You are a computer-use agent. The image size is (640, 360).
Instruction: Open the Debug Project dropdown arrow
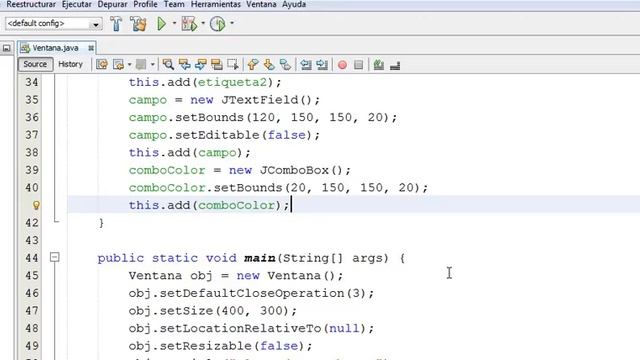coord(203,23)
